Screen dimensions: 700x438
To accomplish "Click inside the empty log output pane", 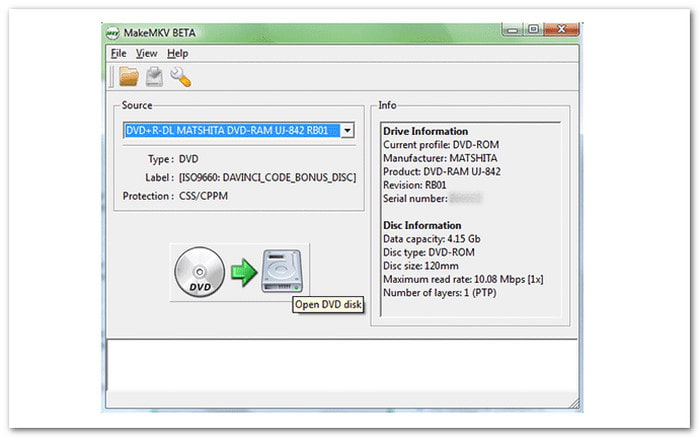I will click(x=342, y=364).
